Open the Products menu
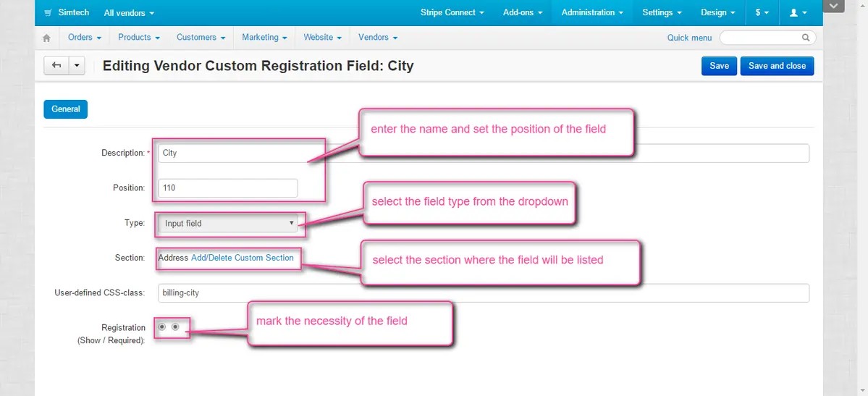Image resolution: width=868 pixels, height=396 pixels. (x=139, y=38)
